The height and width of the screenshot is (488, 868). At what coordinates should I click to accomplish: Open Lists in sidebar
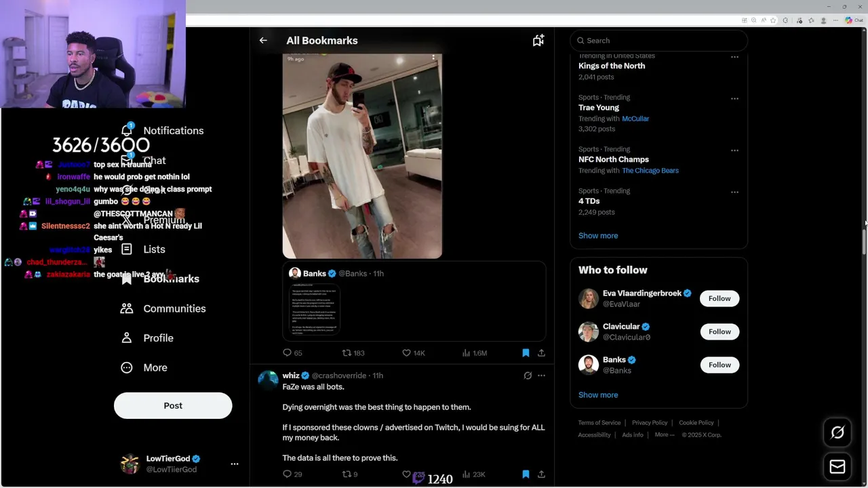[143, 249]
